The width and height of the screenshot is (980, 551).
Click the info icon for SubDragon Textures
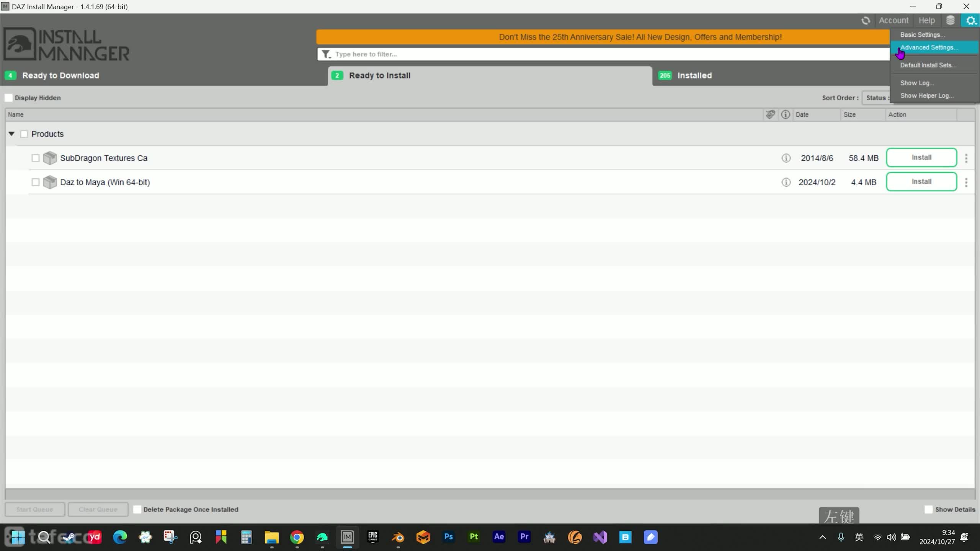[x=786, y=157]
